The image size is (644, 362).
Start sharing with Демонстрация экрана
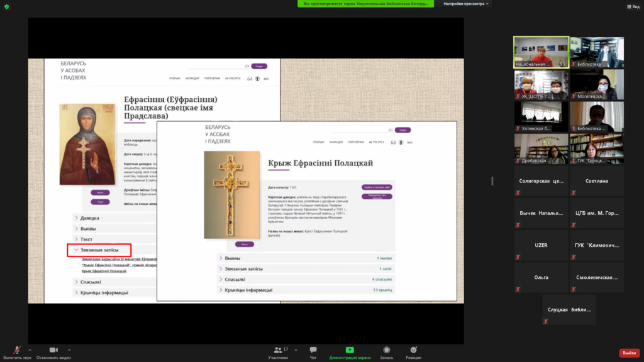[350, 353]
